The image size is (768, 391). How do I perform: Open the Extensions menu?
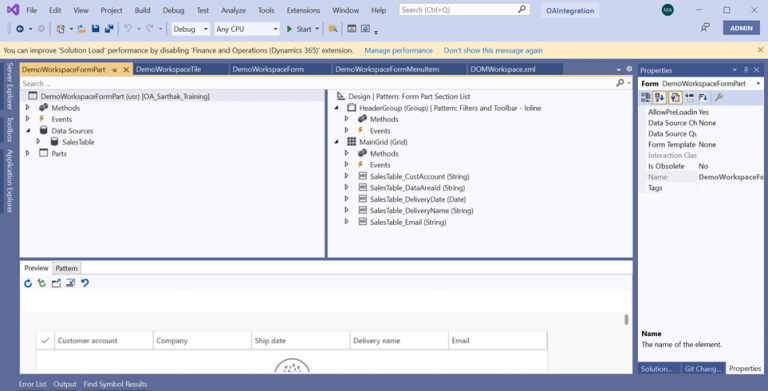[303, 10]
